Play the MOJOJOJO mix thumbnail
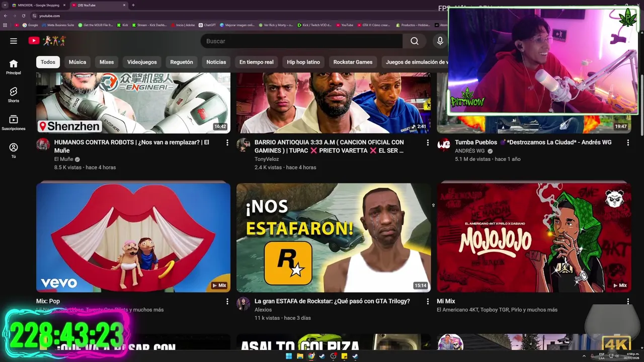The height and width of the screenshot is (362, 644). tap(534, 237)
